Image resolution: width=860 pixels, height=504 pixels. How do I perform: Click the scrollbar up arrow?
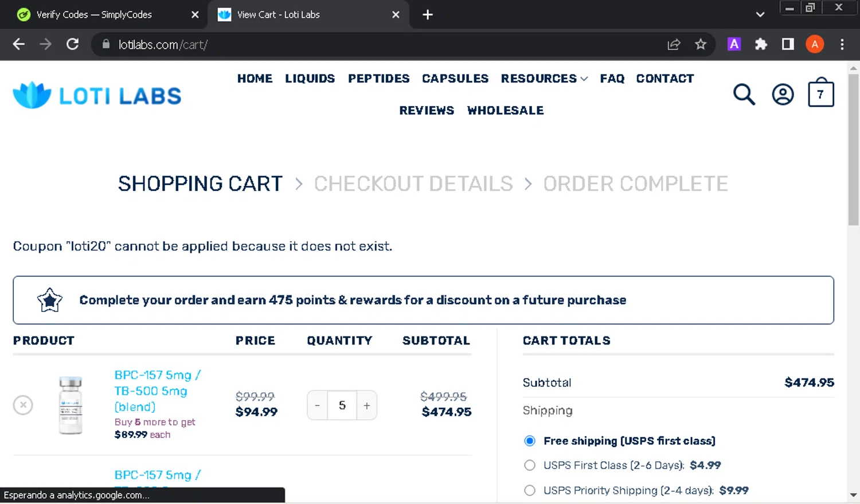(854, 68)
